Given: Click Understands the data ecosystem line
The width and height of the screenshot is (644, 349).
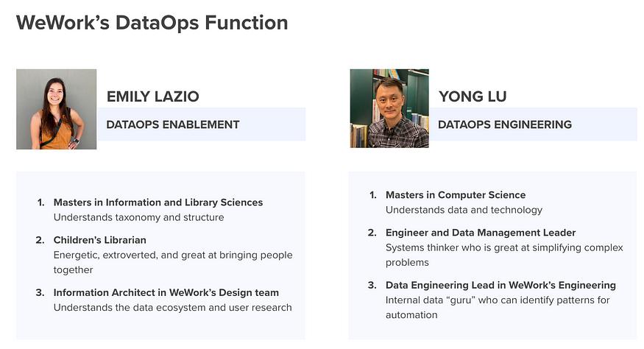Looking at the screenshot, I should point(172,308).
